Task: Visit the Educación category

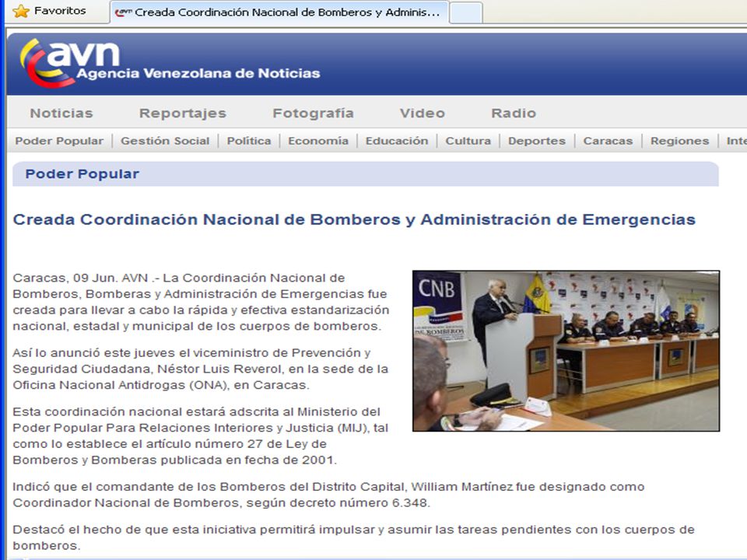Action: 397,141
